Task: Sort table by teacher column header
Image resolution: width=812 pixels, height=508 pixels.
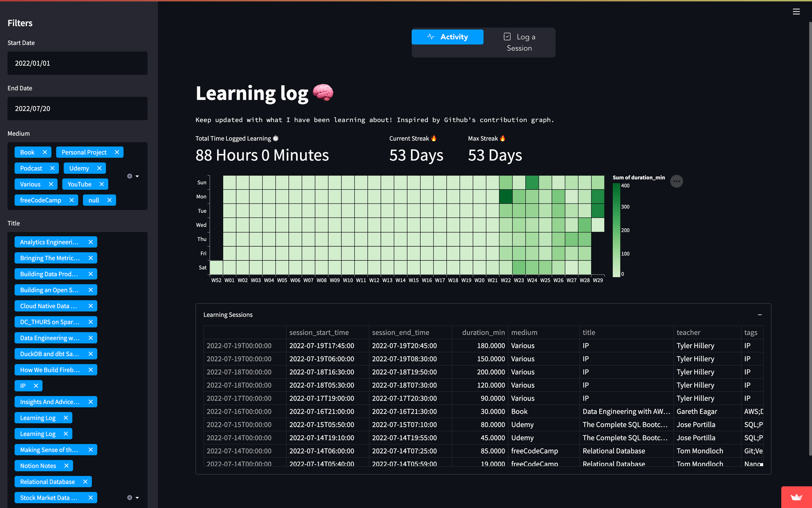Action: pos(688,333)
